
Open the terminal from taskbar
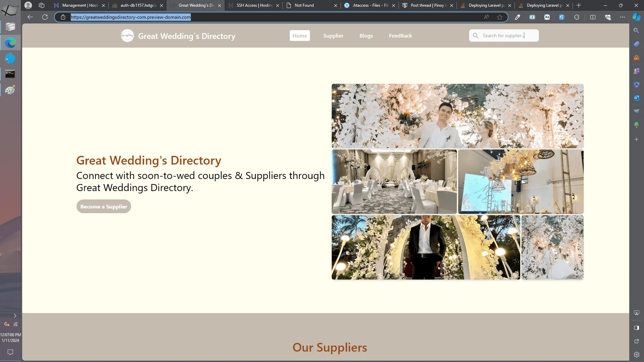[10, 74]
